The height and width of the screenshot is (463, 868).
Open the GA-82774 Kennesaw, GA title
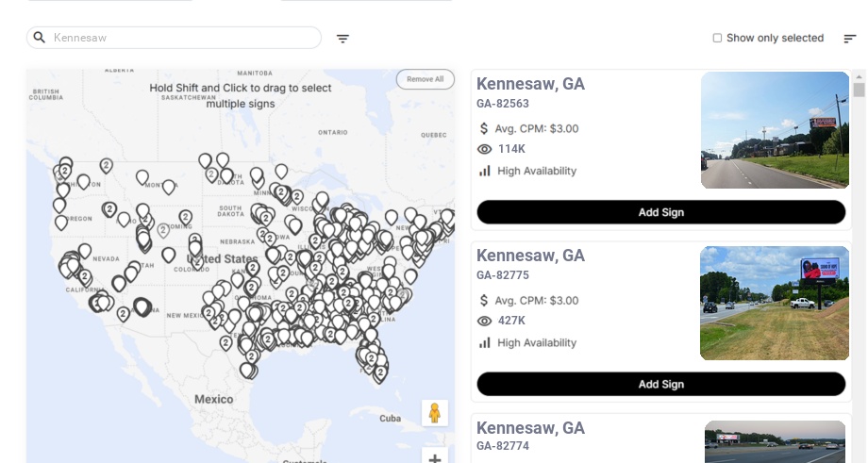click(x=530, y=428)
